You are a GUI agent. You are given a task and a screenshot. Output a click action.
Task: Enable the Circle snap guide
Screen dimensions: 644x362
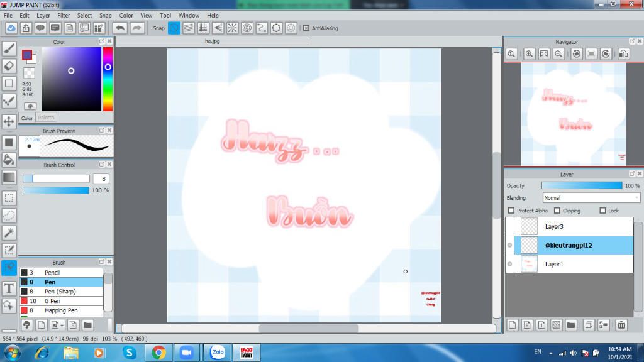247,28
